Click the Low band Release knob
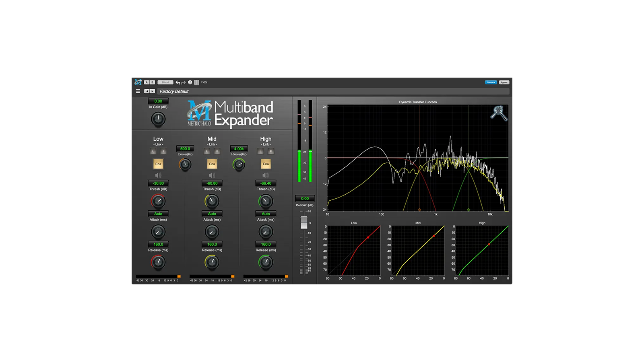Viewport: 644px width, 362px height. click(158, 262)
